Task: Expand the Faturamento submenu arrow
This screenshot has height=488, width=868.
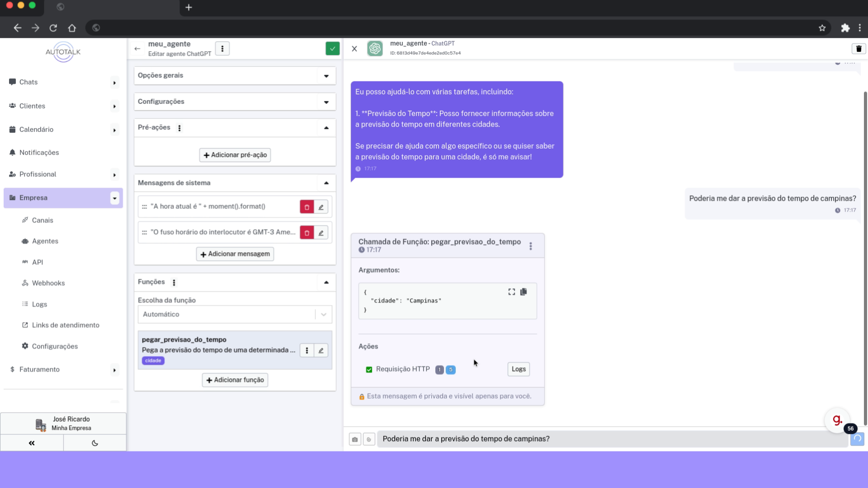Action: (115, 370)
